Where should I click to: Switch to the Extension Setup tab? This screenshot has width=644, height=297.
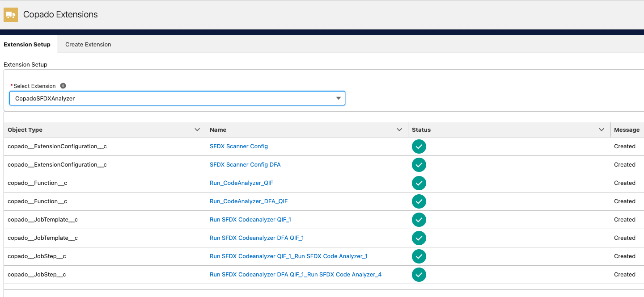click(x=27, y=44)
